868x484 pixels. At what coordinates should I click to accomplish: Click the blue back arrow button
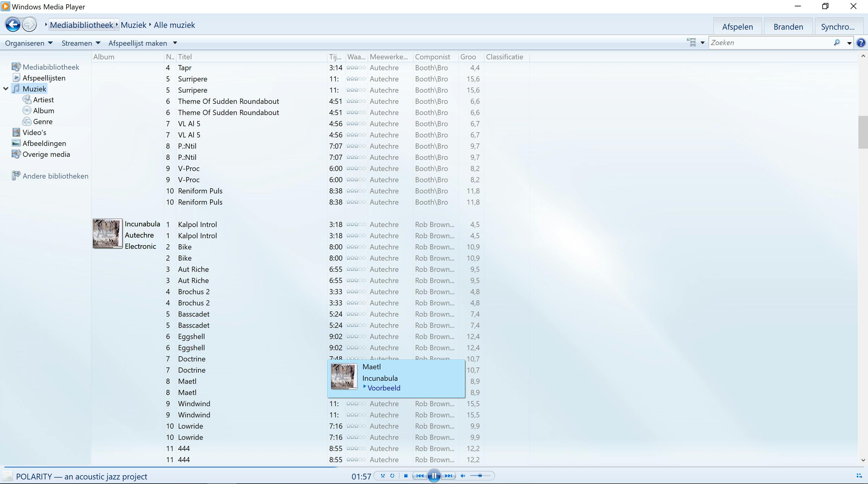click(13, 25)
